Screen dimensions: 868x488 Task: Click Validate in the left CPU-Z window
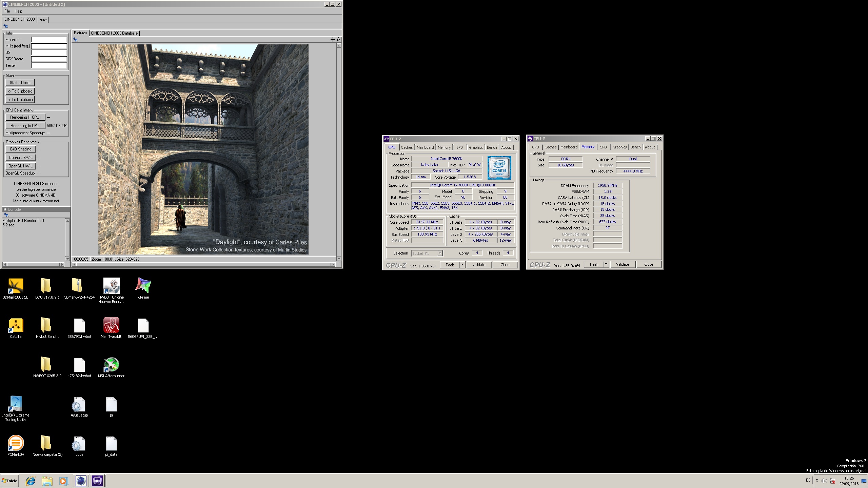[x=479, y=265]
